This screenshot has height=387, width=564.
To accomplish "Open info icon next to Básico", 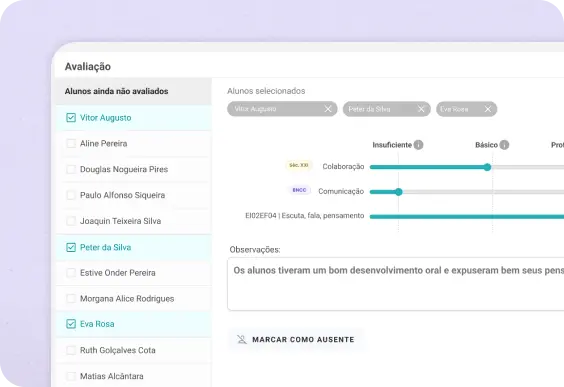I will click(x=504, y=145).
